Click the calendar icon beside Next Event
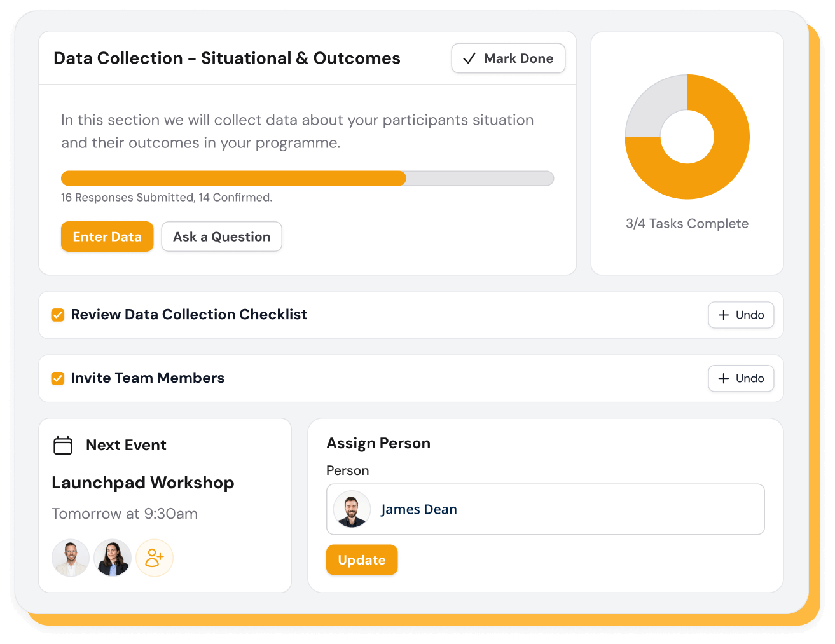Screen dimensions: 835x644 click(x=62, y=445)
